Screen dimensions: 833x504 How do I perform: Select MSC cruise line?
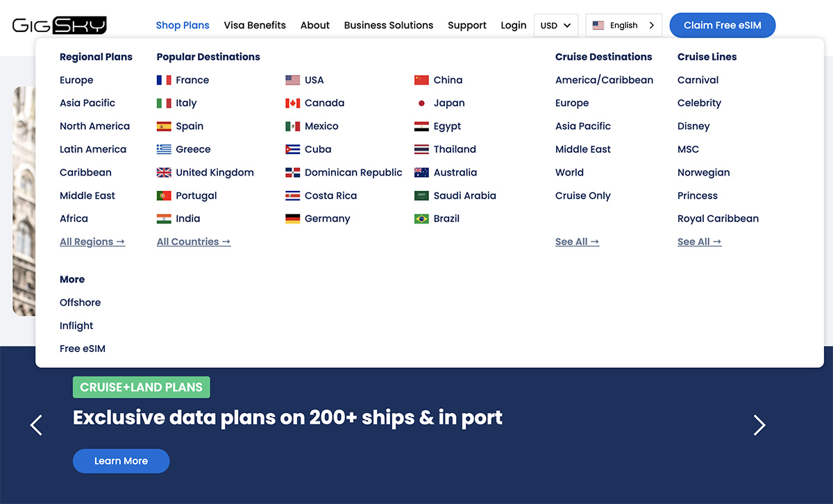[688, 149]
